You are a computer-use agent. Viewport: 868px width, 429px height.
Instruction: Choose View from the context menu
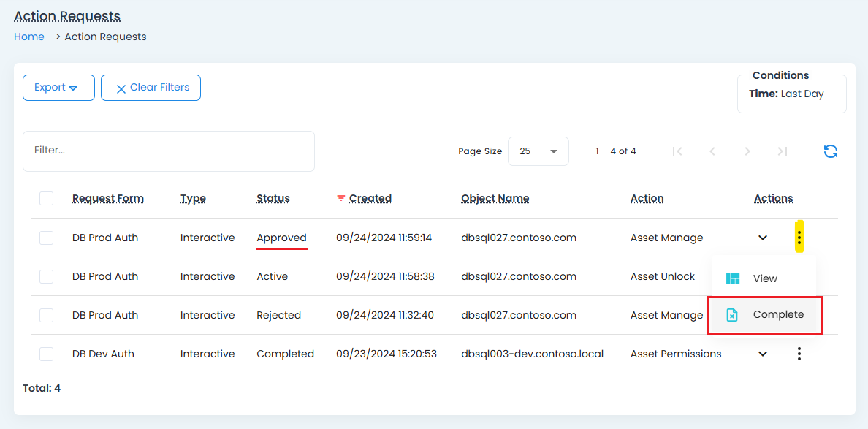click(764, 278)
